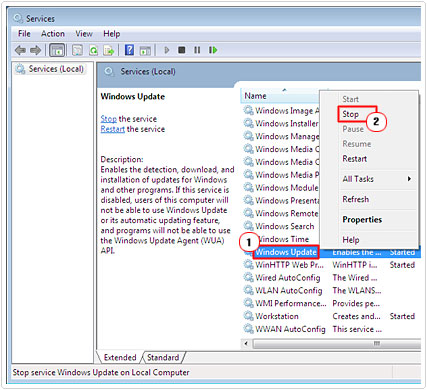427x390 pixels.
Task: Click the Started status in Workstation row
Action: [402, 316]
